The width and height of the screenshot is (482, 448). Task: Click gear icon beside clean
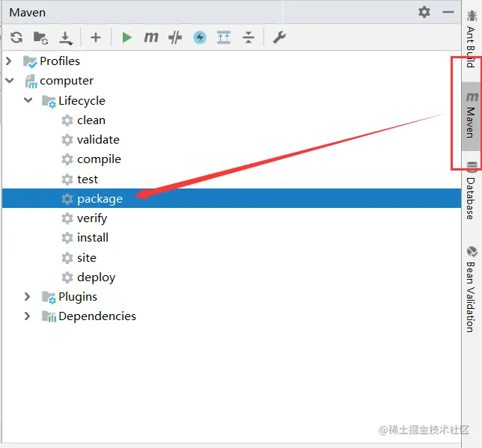point(67,120)
